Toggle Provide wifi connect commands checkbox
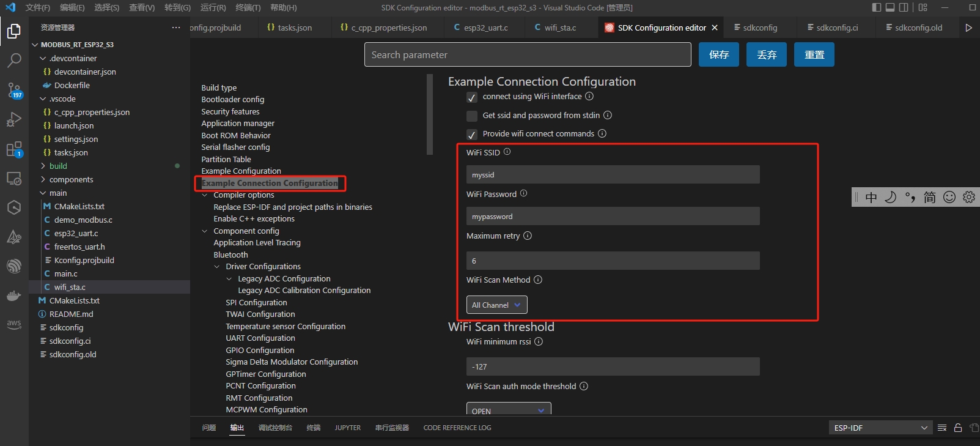Screen dimensions: 980x446 click(472, 135)
